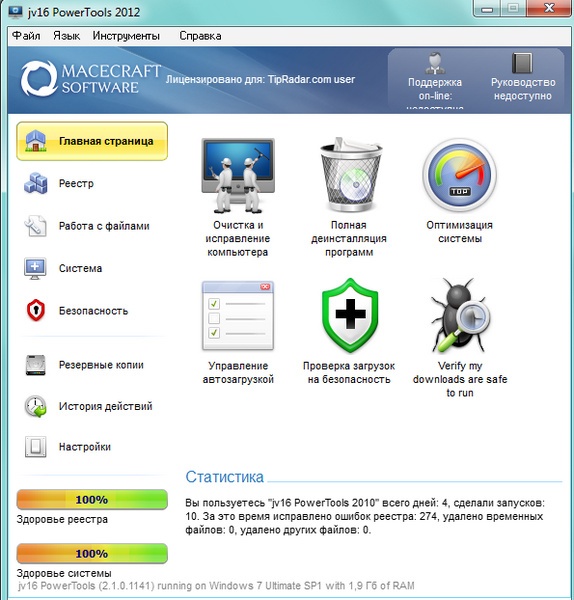Open the Инструменты menu
Image resolution: width=574 pixels, height=600 pixels.
pyautogui.click(x=126, y=36)
